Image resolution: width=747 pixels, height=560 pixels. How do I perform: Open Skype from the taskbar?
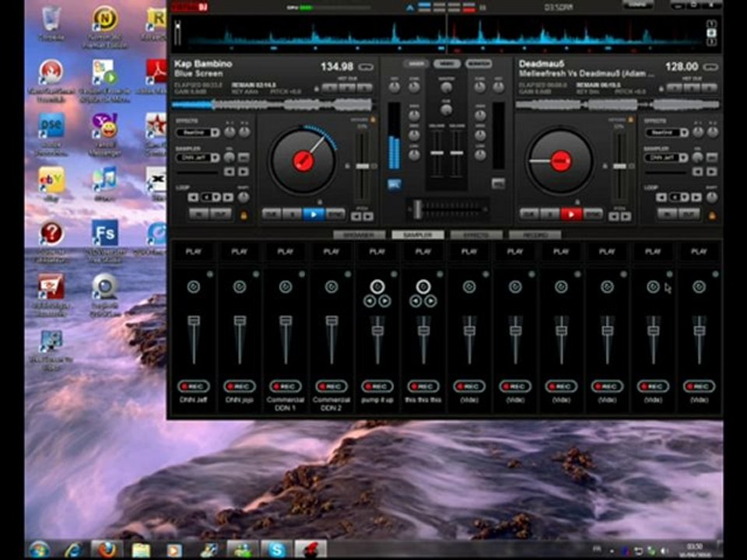pos(277,550)
